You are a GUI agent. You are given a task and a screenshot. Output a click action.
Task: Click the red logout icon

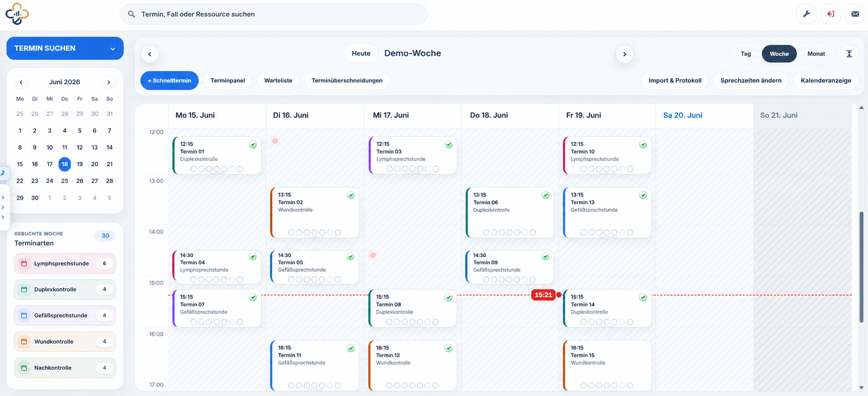pos(831,14)
